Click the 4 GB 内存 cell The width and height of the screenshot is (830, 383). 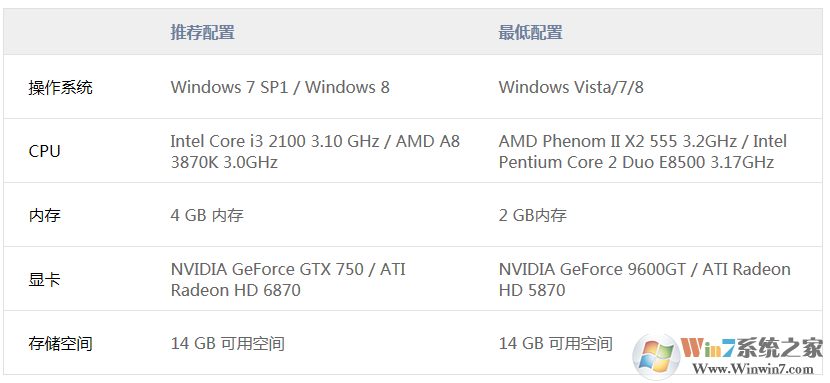click(207, 215)
